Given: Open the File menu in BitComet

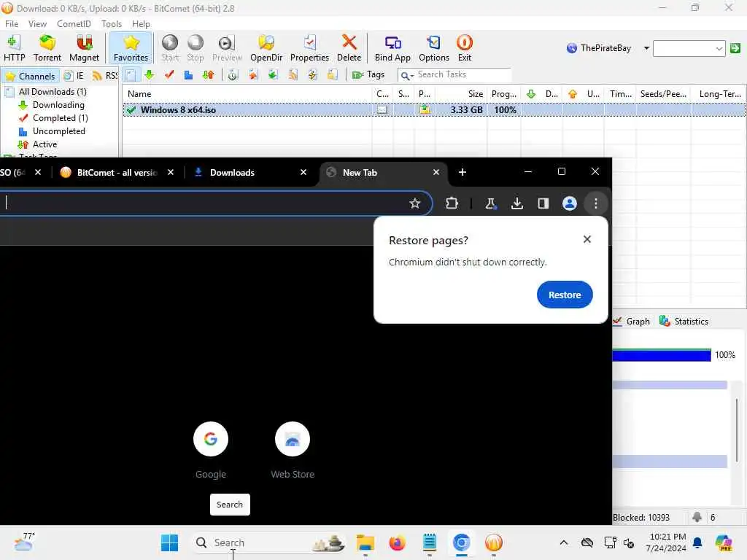Looking at the screenshot, I should pyautogui.click(x=12, y=24).
